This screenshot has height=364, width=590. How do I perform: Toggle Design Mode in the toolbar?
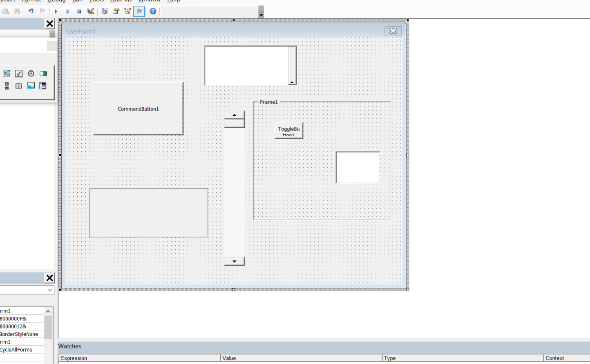91,11
